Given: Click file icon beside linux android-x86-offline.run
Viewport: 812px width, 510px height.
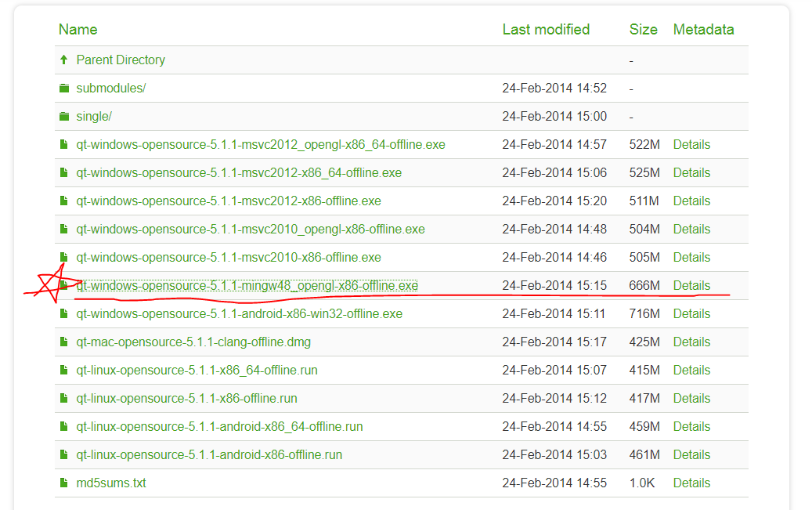Looking at the screenshot, I should click(63, 454).
